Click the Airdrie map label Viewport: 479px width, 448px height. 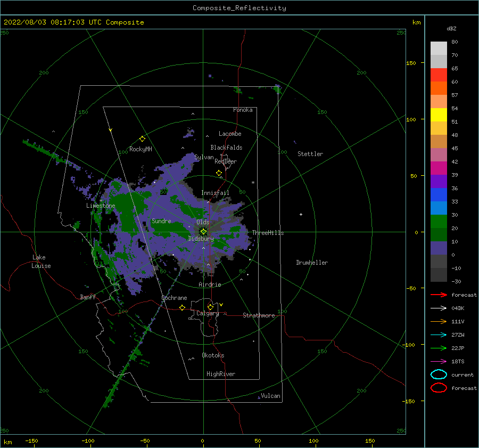(x=210, y=284)
